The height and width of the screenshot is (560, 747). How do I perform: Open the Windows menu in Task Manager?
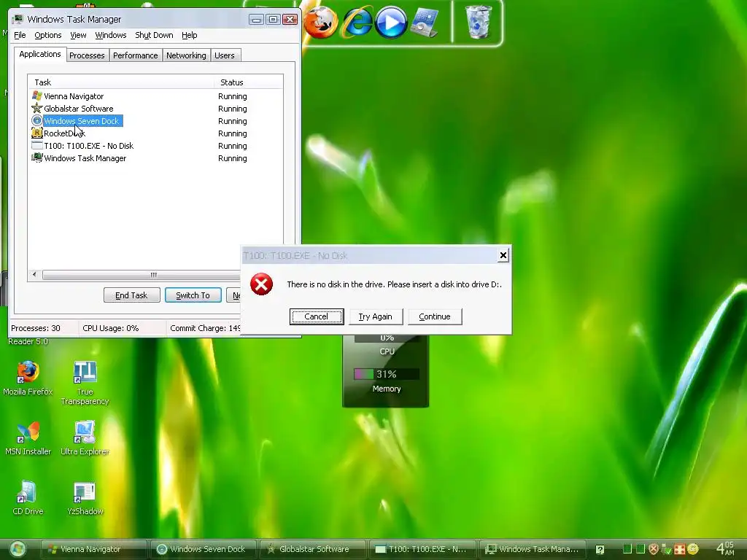click(x=111, y=35)
